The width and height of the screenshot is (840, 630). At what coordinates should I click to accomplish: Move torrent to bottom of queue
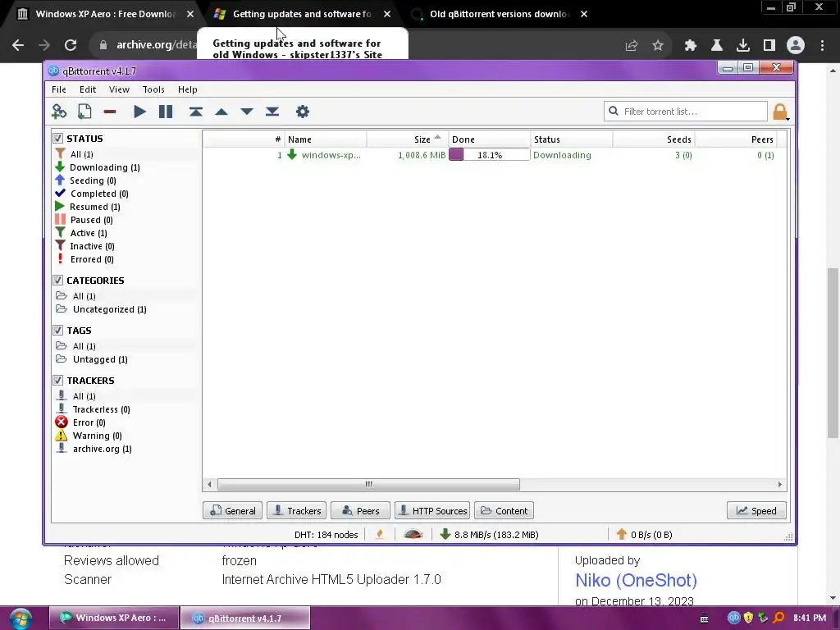pyautogui.click(x=272, y=112)
